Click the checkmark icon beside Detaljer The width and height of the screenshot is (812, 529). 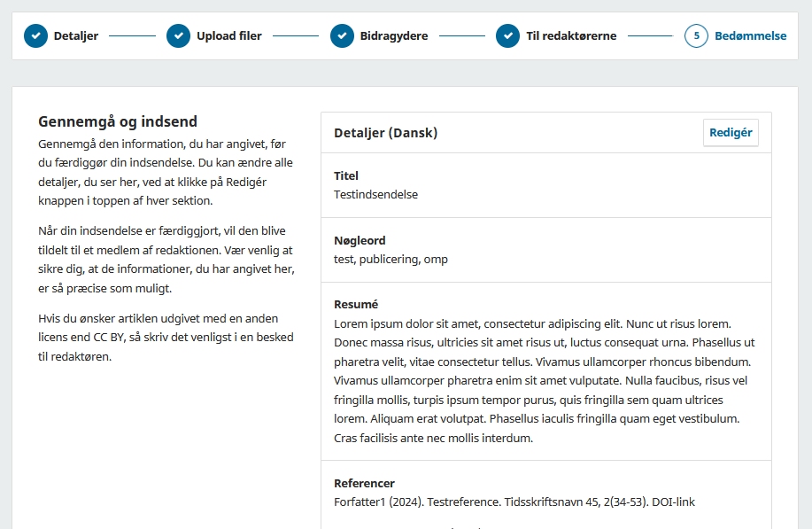pyautogui.click(x=35, y=36)
